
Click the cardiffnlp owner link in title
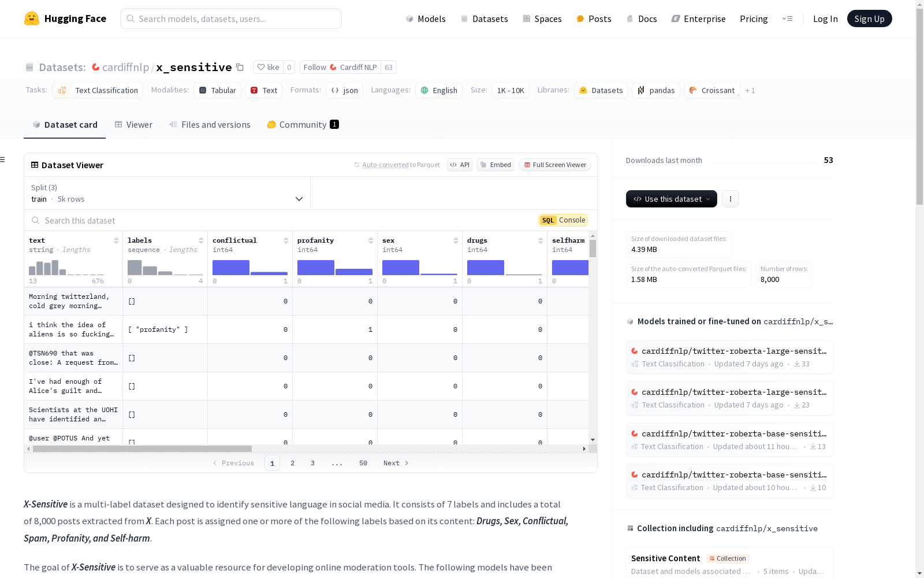point(126,67)
